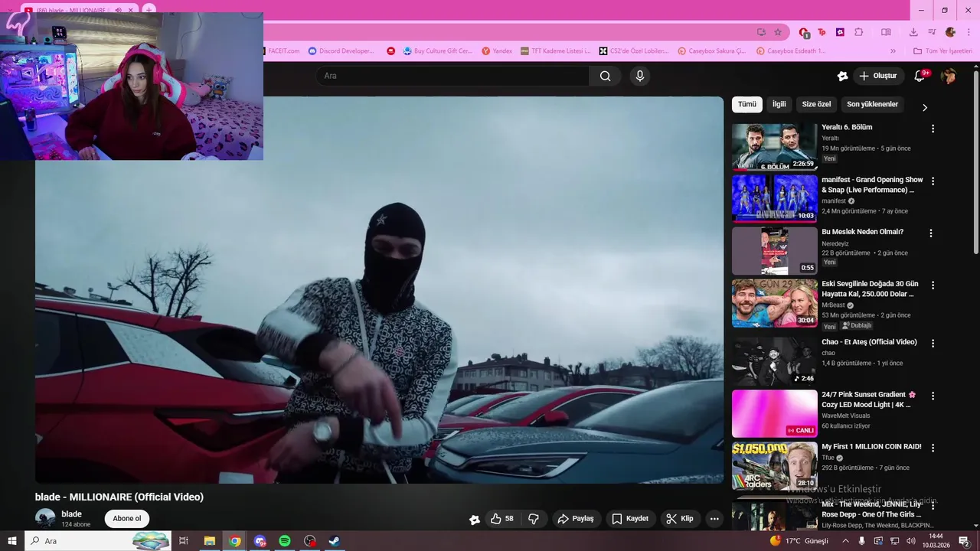Open YouTube notifications bell
This screenshot has width=980, height=551.
(x=920, y=76)
